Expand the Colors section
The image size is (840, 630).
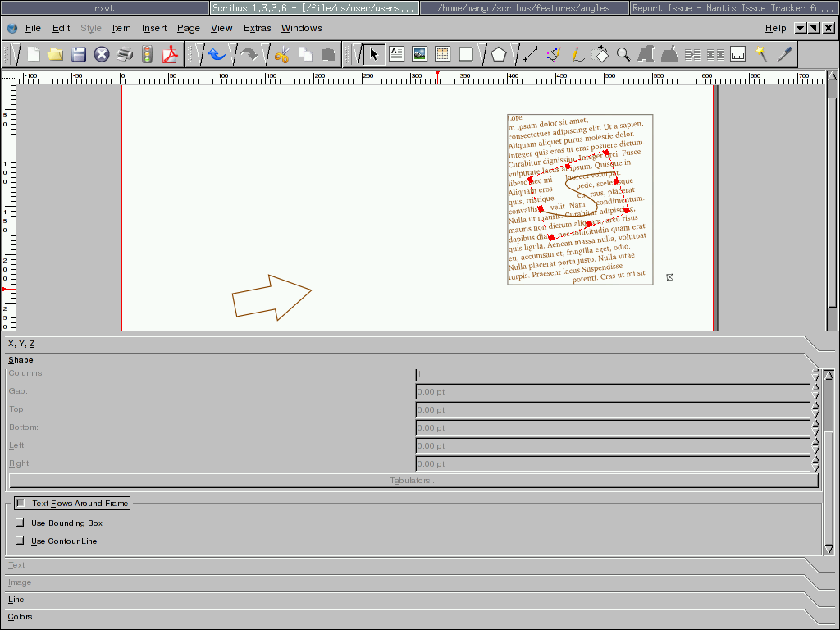click(21, 617)
